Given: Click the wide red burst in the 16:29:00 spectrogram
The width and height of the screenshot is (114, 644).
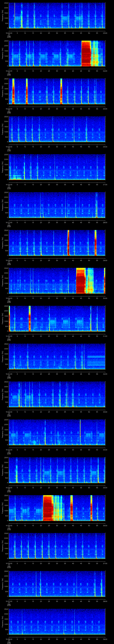Looking at the screenshot, I should click(81, 281).
